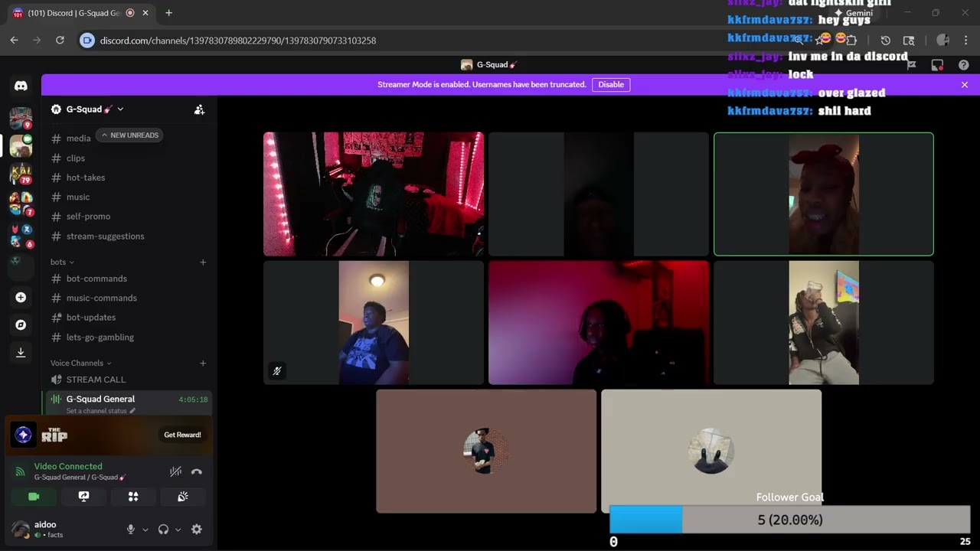
Task: Focus red LED room video tile
Action: point(374,194)
